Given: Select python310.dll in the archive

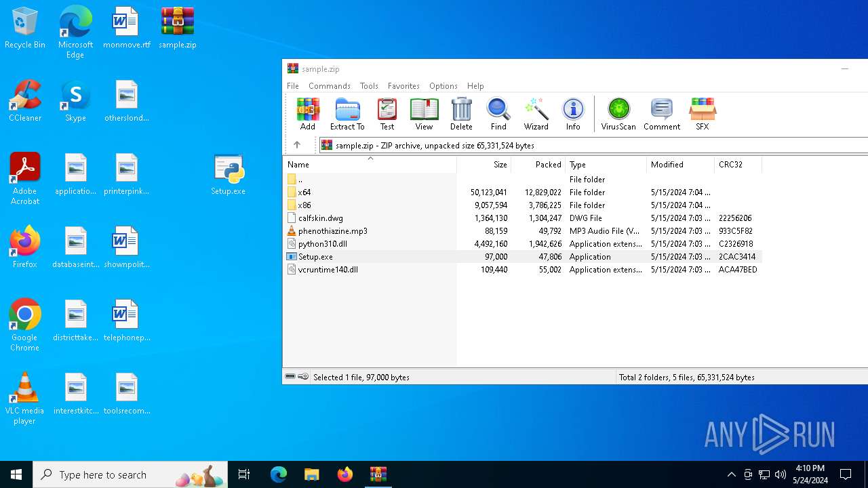Looking at the screenshot, I should (x=522, y=244).
